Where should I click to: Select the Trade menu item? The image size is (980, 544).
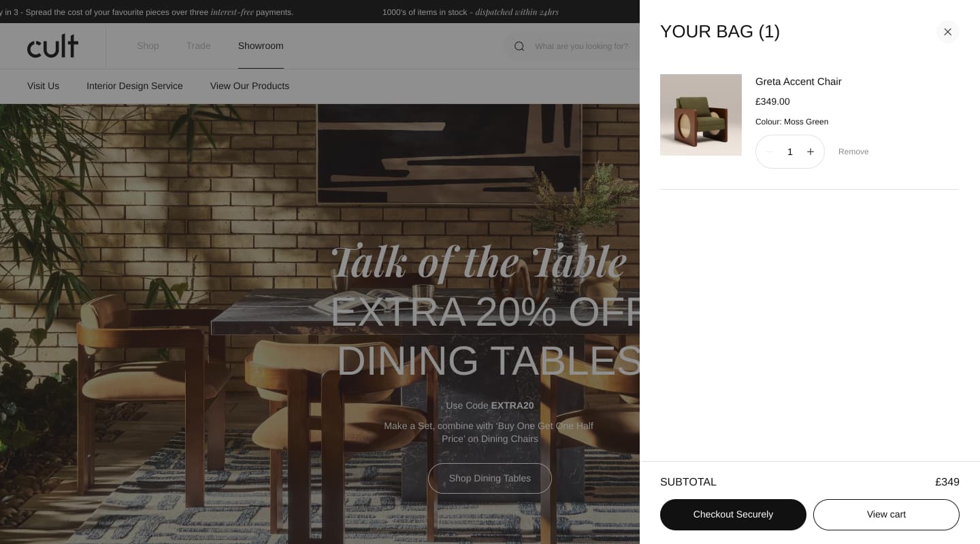click(x=198, y=46)
